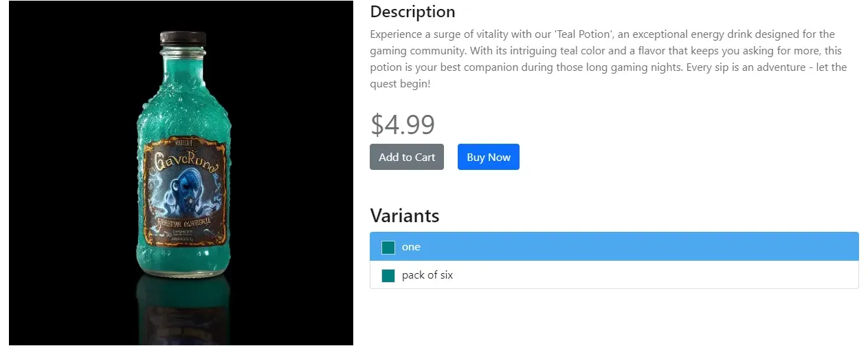Click the Add to Cart button
The width and height of the screenshot is (868, 346).
click(407, 157)
